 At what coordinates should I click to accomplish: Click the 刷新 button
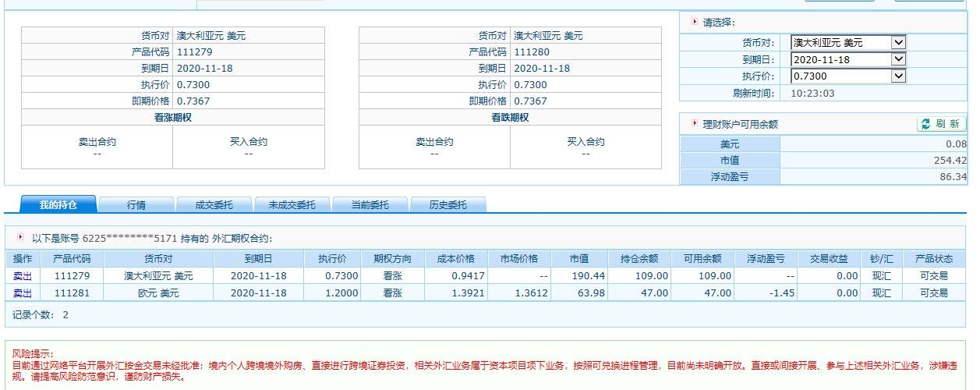tap(942, 124)
